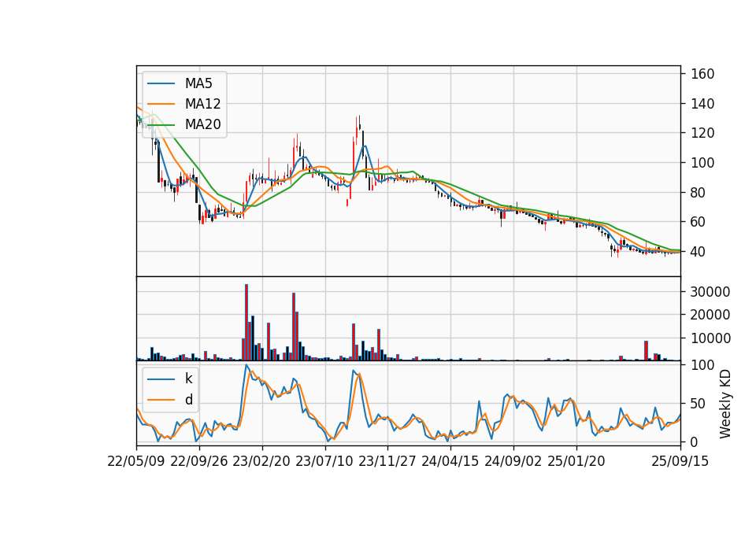Image resolution: width=756 pixels, height=543 pixels.
Task: Click the 24/09/02 date label
Action: 513,461
